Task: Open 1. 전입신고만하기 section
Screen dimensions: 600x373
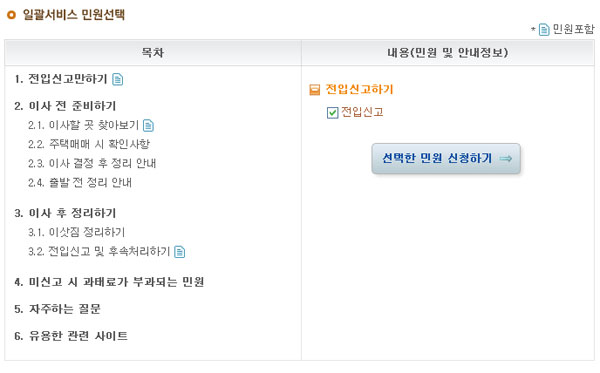Action: 61,79
